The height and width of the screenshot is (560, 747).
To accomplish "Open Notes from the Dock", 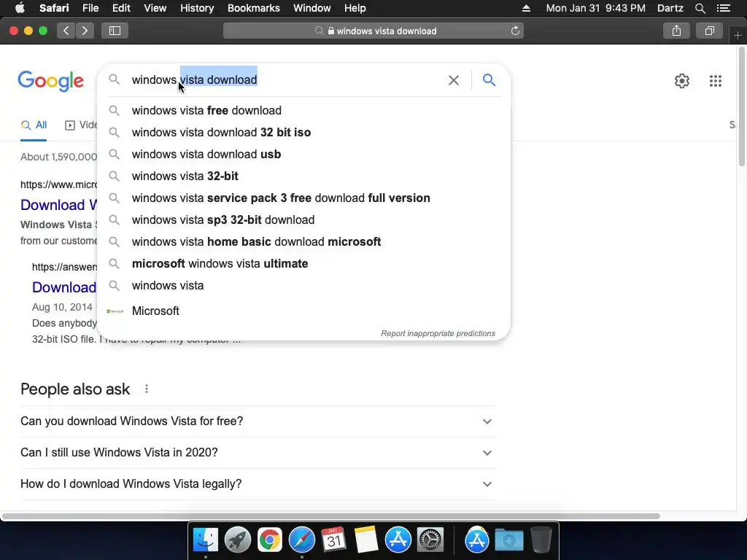I will pos(366,540).
